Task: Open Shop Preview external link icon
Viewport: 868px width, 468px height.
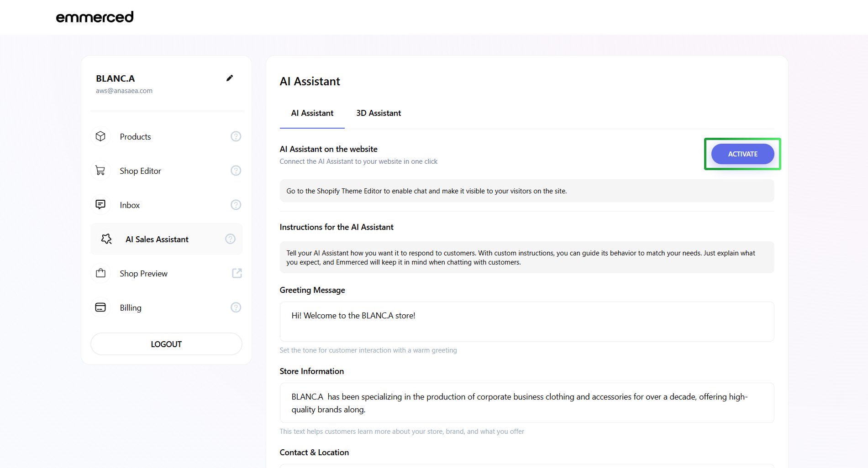Action: pyautogui.click(x=237, y=273)
